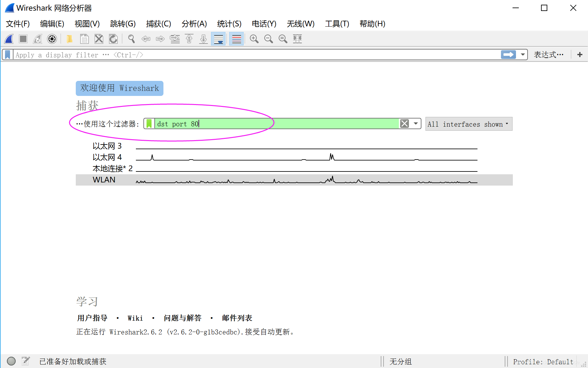Restart current capture via toolbar icon

click(x=38, y=39)
